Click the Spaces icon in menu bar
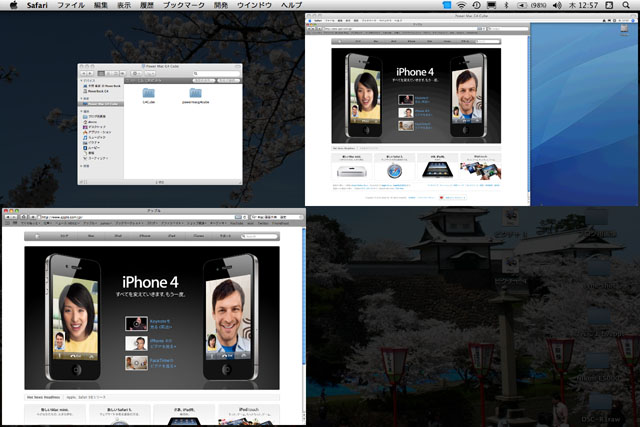640x427 pixels. 609,5
